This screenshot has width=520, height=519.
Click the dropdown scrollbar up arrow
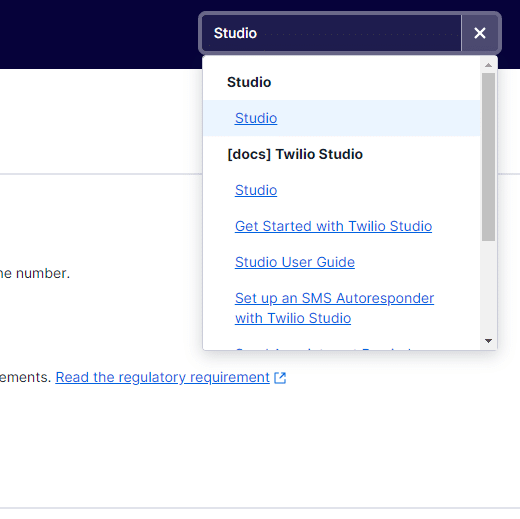tap(488, 65)
